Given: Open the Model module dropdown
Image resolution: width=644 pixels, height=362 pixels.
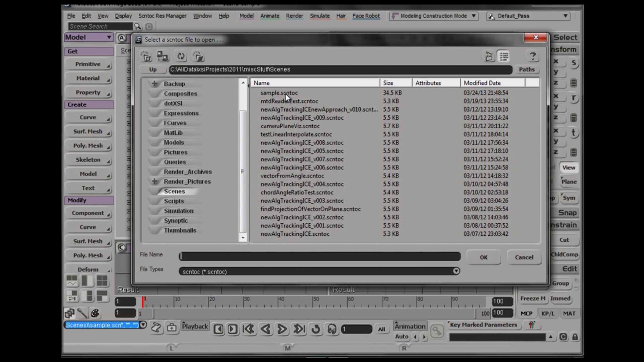Looking at the screenshot, I should [89, 37].
